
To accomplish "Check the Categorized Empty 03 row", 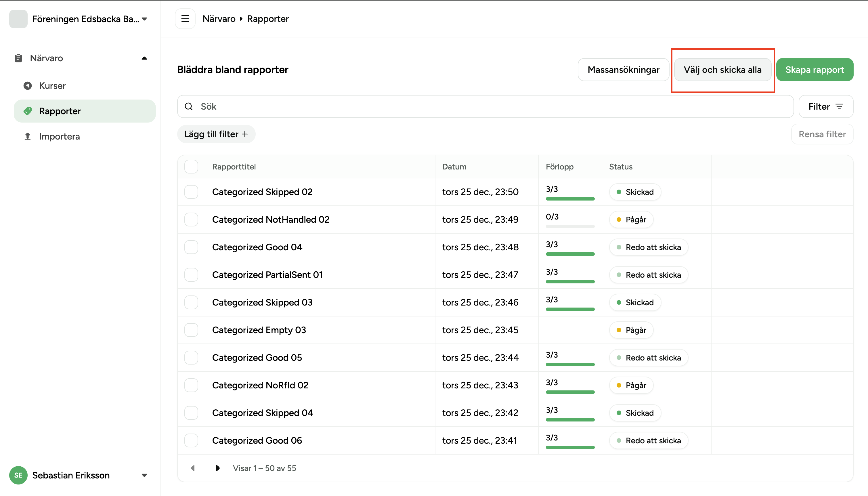I will 191,330.
